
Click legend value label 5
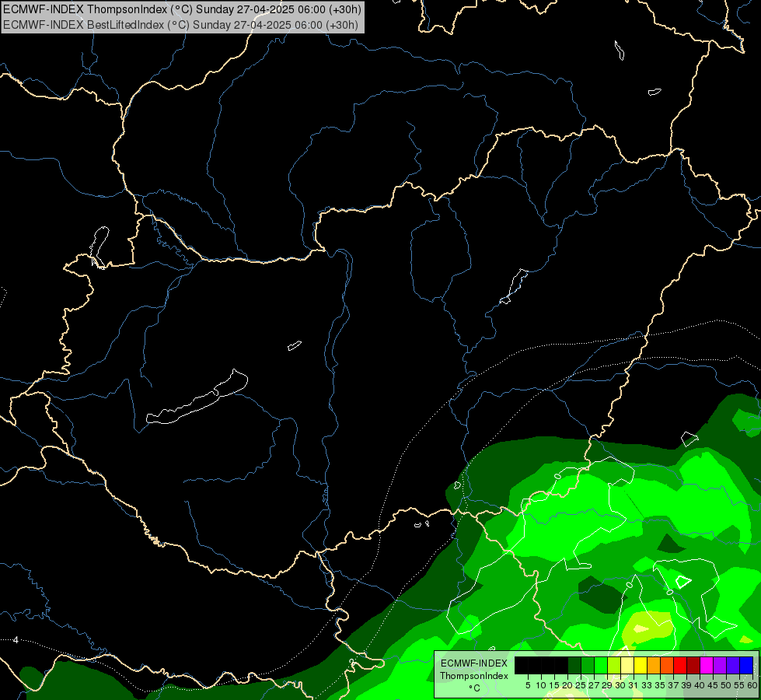528,685
